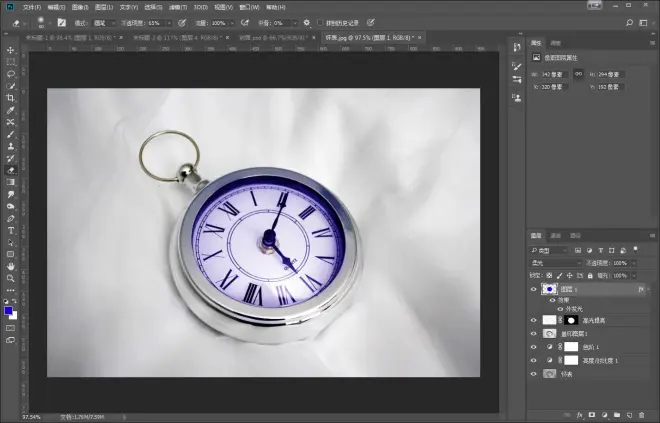660x423 pixels.
Task: Click the Change Screen Mode icon
Action: point(11,340)
